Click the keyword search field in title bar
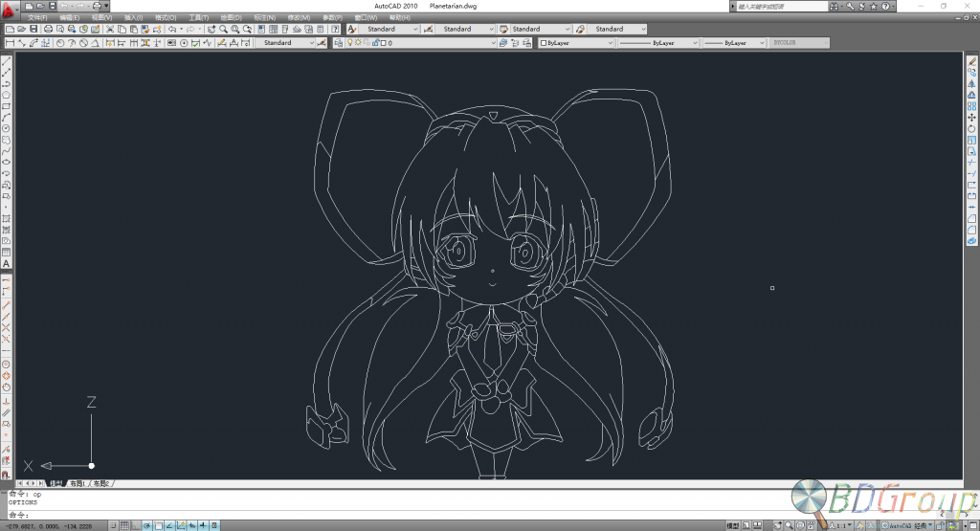This screenshot has width=980, height=531. 782,7
